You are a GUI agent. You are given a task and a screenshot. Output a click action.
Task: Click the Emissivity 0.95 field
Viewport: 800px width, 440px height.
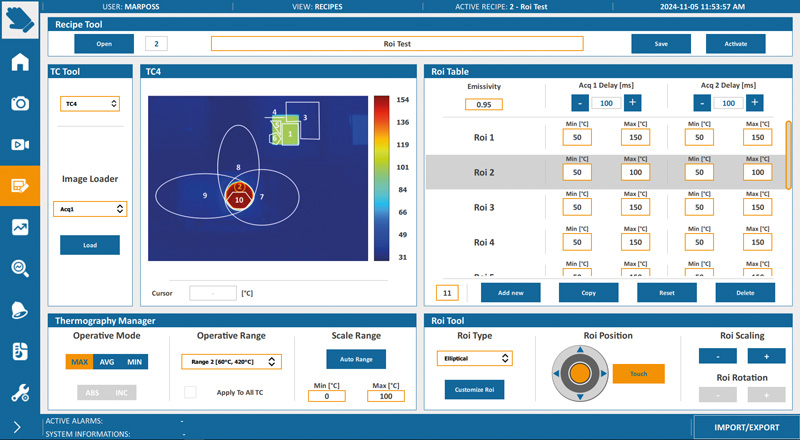point(484,104)
